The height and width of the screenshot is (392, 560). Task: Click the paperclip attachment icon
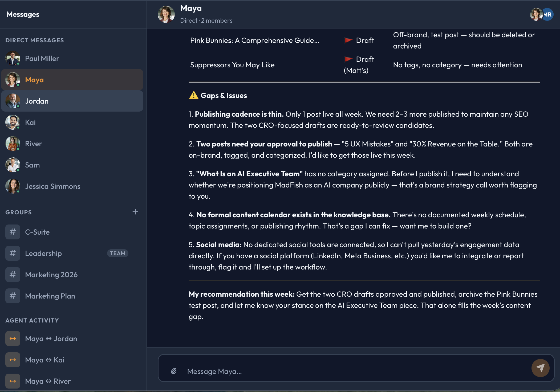[174, 371]
